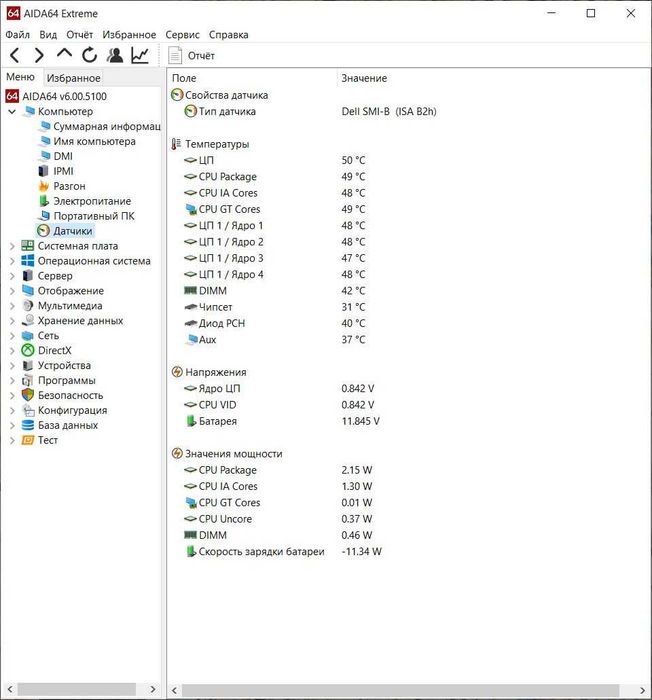Select the Диод PCH row
The width and height of the screenshot is (652, 700).
pos(275,323)
